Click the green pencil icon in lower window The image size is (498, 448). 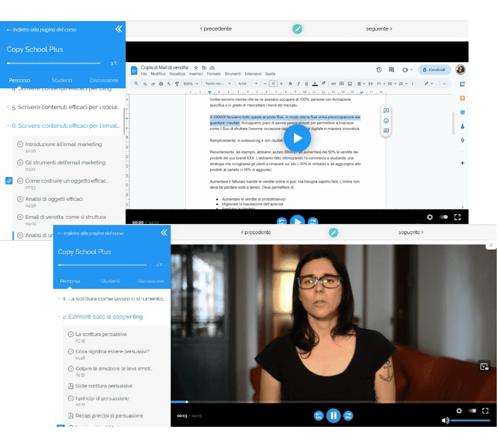click(333, 233)
